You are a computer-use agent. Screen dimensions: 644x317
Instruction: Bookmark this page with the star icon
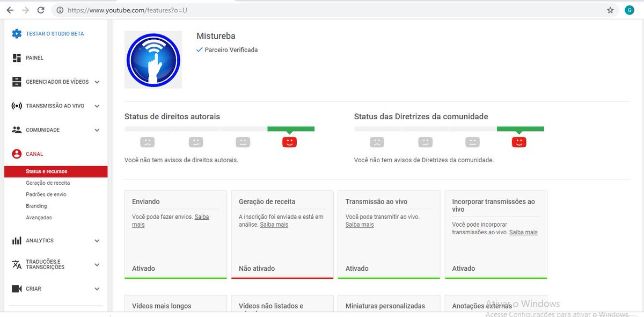pos(610,10)
